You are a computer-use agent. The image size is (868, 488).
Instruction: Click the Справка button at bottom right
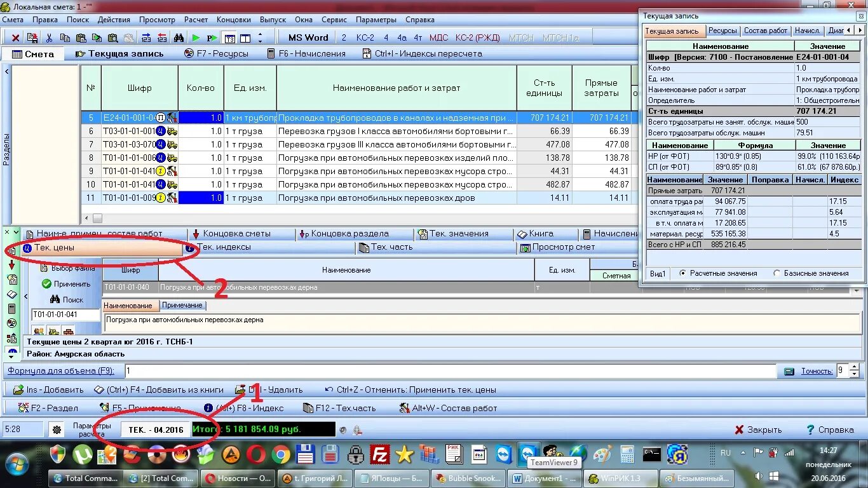point(830,430)
